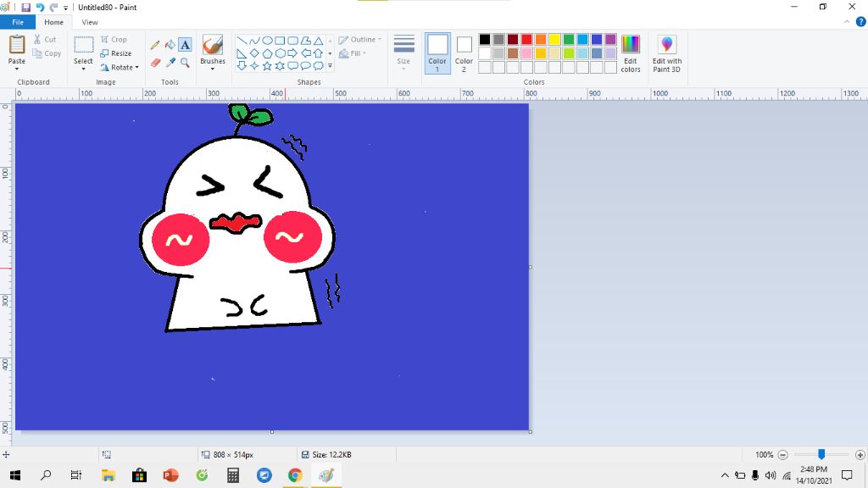Pick the purple color swatch
868x488 pixels.
click(610, 39)
